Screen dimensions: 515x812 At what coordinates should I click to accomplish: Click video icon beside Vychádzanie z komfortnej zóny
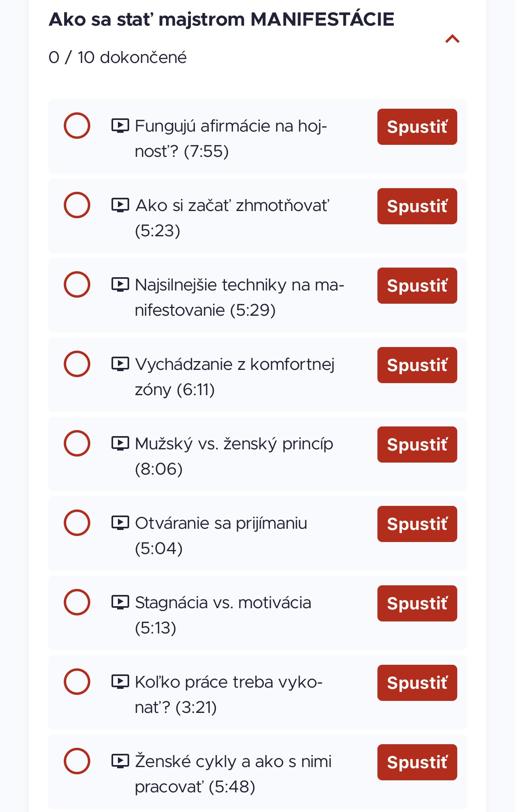(x=120, y=364)
